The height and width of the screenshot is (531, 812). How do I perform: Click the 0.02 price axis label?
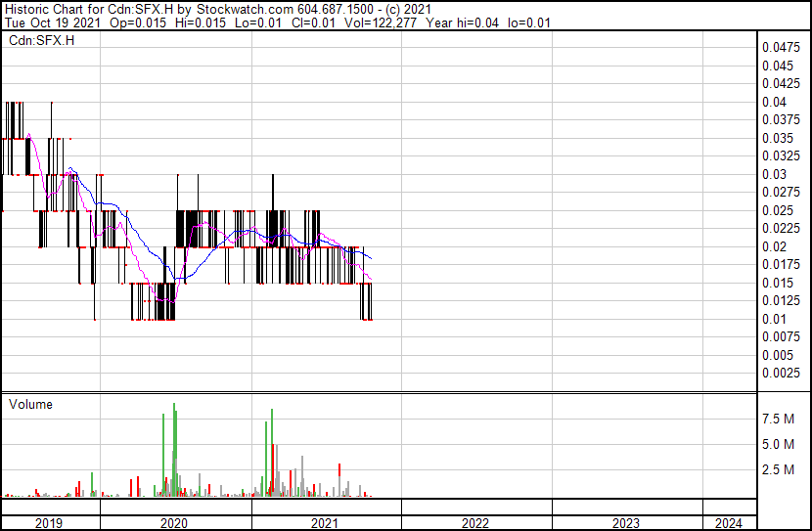[x=775, y=246]
